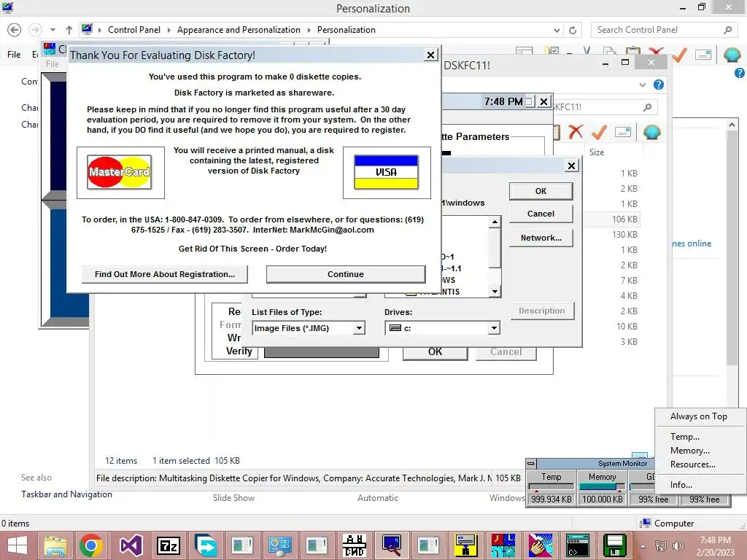Screen dimensions: 747x560
Task: Click OK in the file open dialog
Action: [541, 191]
